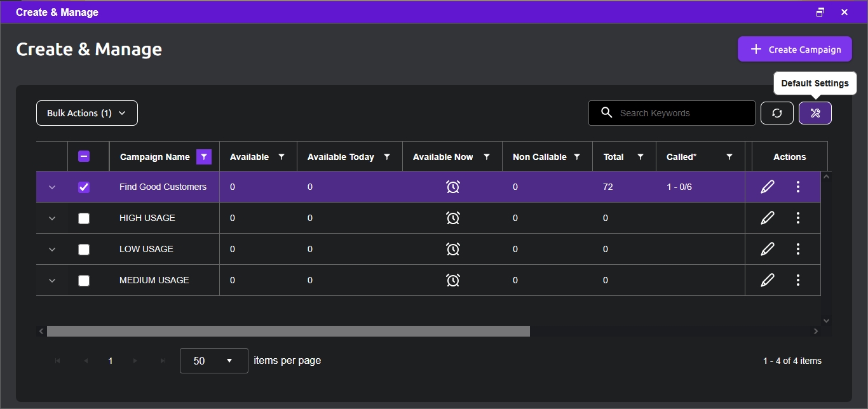Sort by the Available Now column header
The height and width of the screenshot is (409, 868).
pos(443,157)
